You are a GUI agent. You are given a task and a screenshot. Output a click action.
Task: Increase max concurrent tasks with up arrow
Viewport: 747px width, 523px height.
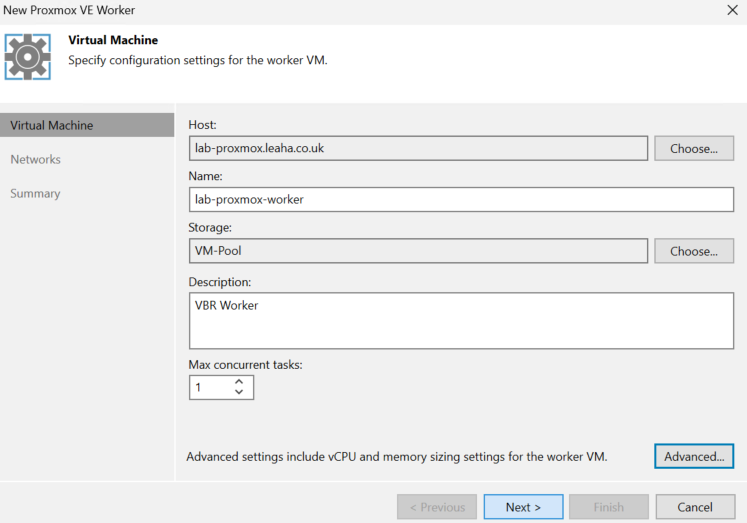point(239,382)
